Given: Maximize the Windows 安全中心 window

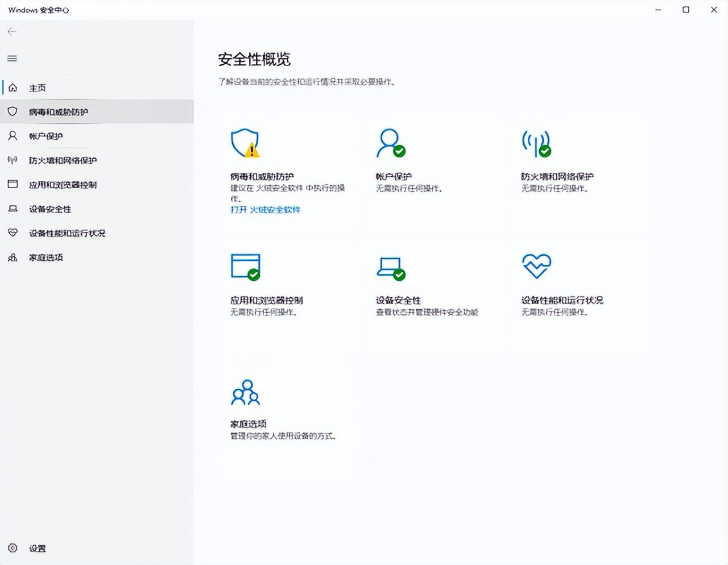Looking at the screenshot, I should tap(686, 10).
